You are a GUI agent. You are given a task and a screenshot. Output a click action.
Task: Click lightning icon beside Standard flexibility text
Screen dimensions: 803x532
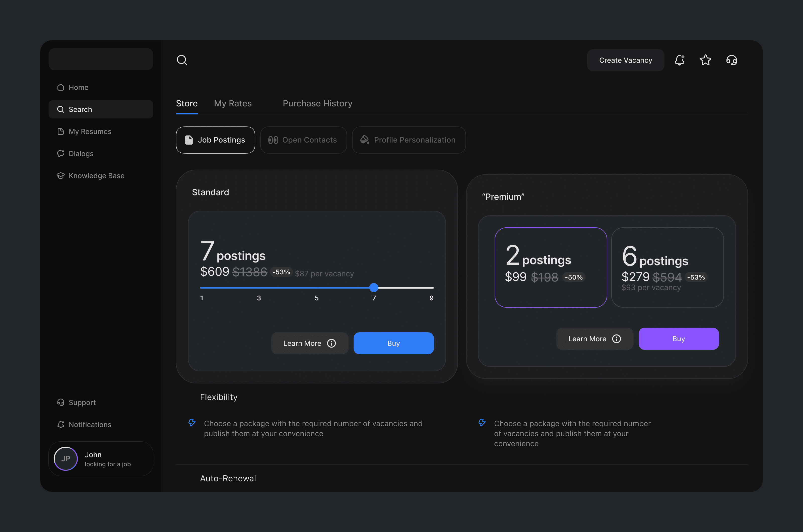(192, 423)
